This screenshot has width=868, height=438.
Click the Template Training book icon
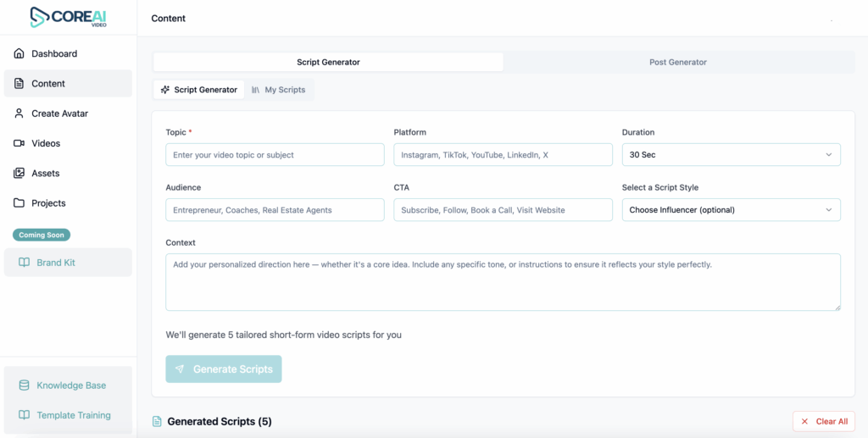pos(24,415)
